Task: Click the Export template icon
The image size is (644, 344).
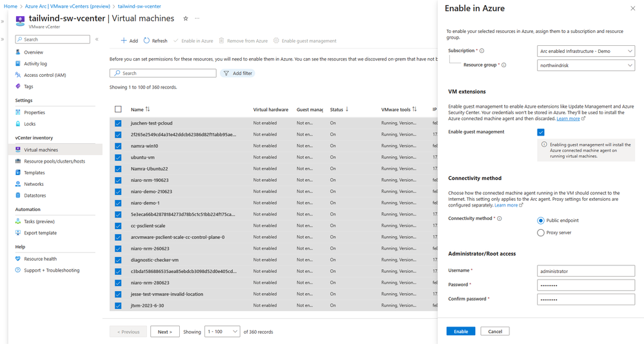Action: pyautogui.click(x=17, y=232)
